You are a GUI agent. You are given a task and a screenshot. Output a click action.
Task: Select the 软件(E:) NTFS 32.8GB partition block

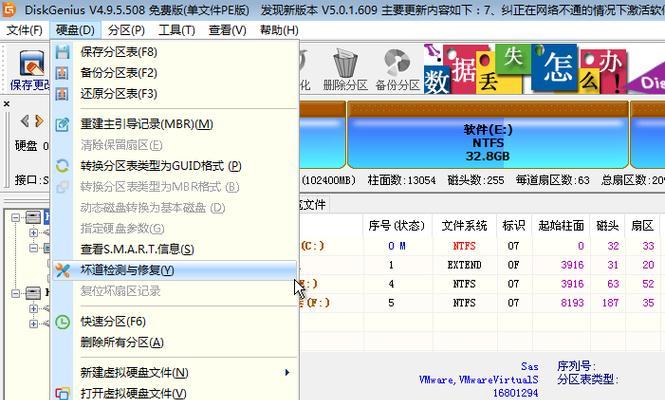point(488,135)
